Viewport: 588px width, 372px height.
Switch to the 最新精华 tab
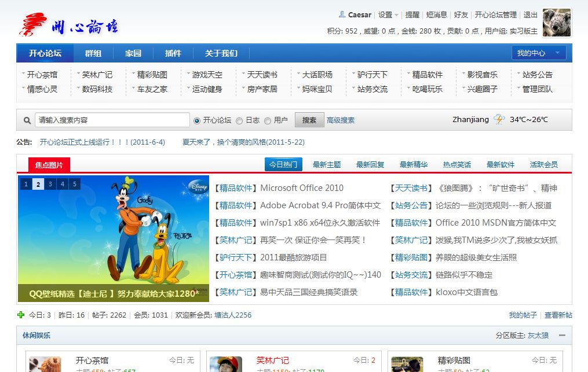(414, 164)
